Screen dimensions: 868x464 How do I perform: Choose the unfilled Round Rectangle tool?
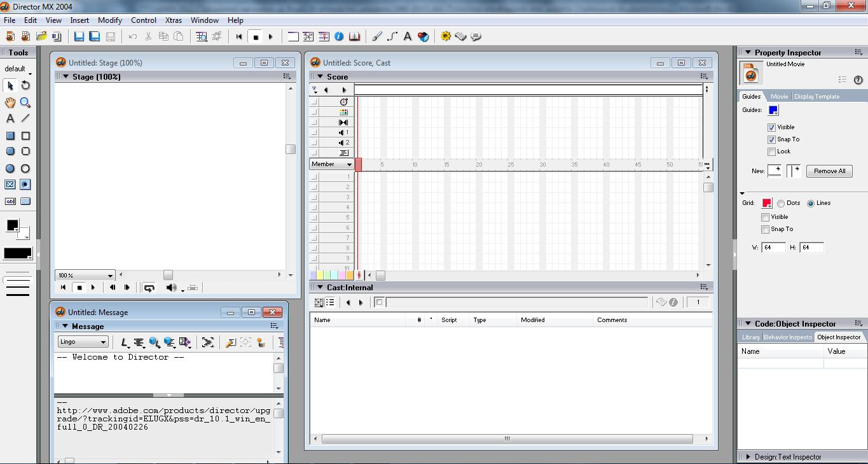[x=25, y=151]
